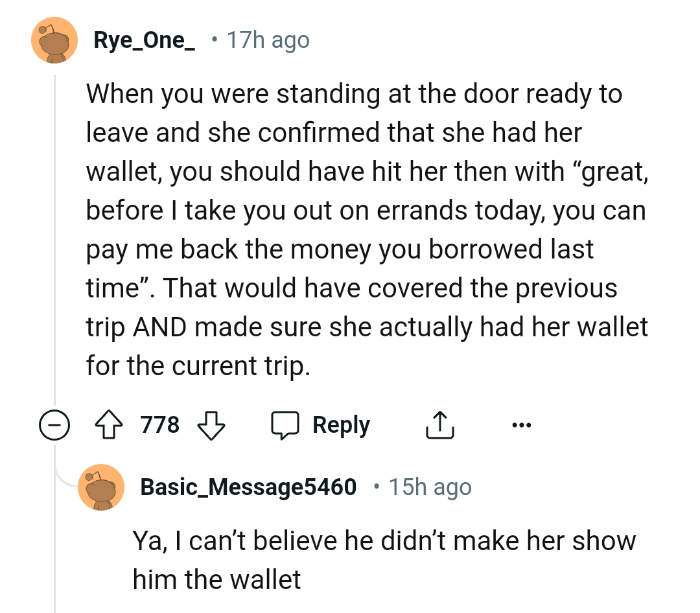This screenshot has width=700, height=613.
Task: Click the "17h ago" timestamp
Action: click(x=268, y=40)
